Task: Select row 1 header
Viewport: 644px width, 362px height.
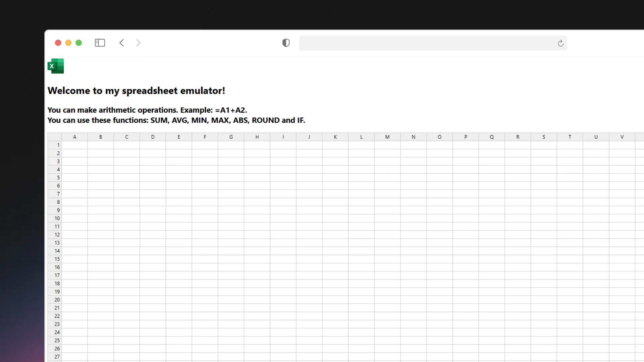Action: coord(55,145)
